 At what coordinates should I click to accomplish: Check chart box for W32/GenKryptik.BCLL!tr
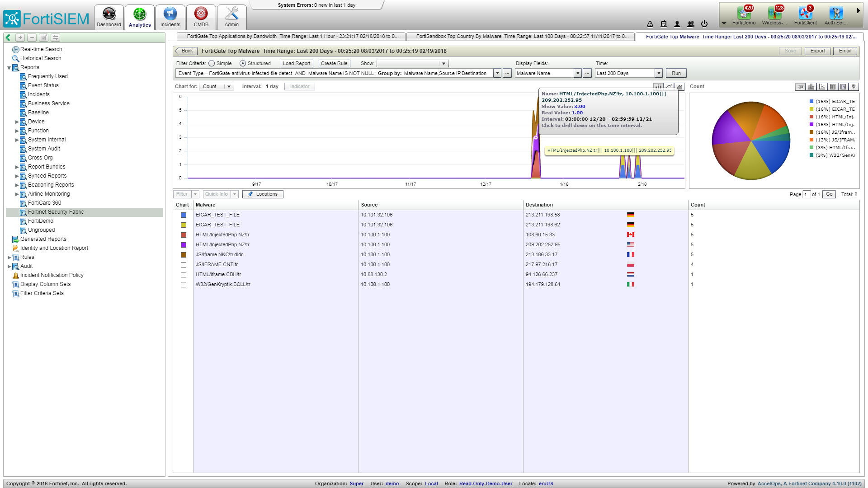[184, 285]
